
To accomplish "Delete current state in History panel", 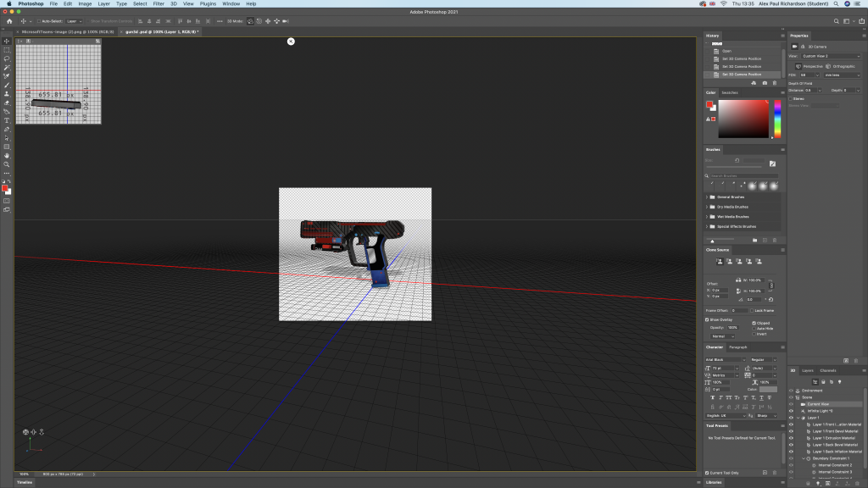I will click(775, 83).
